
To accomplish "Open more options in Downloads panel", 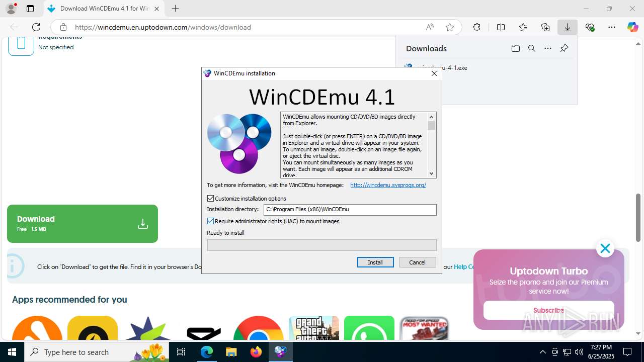I will point(548,48).
